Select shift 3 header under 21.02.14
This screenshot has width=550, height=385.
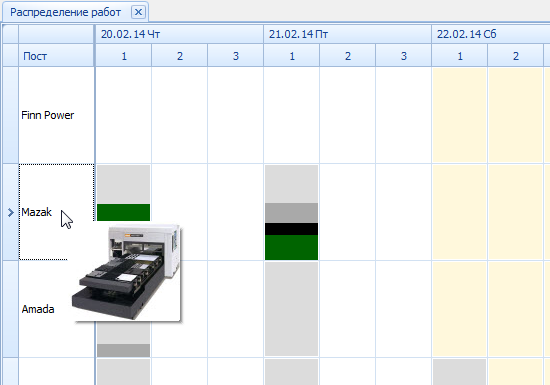point(403,56)
